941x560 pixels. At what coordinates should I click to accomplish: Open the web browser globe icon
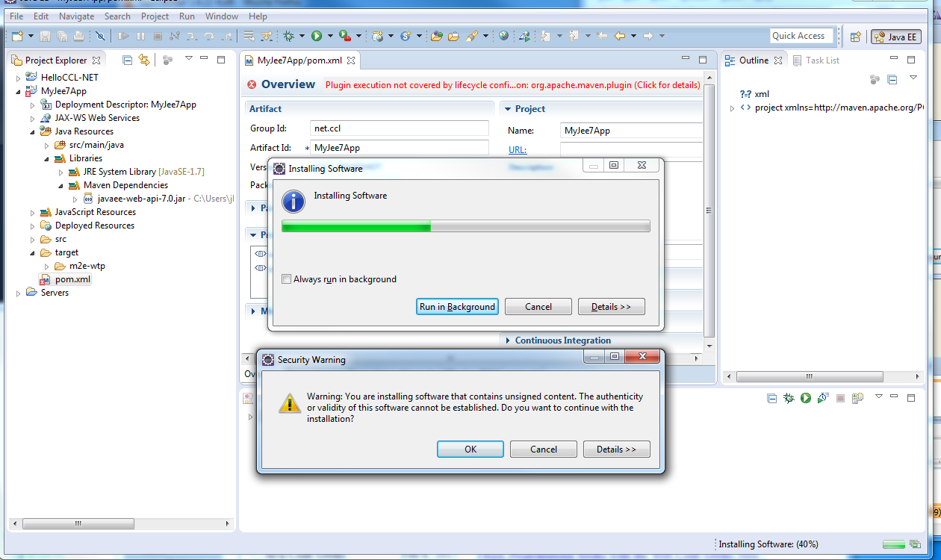504,36
